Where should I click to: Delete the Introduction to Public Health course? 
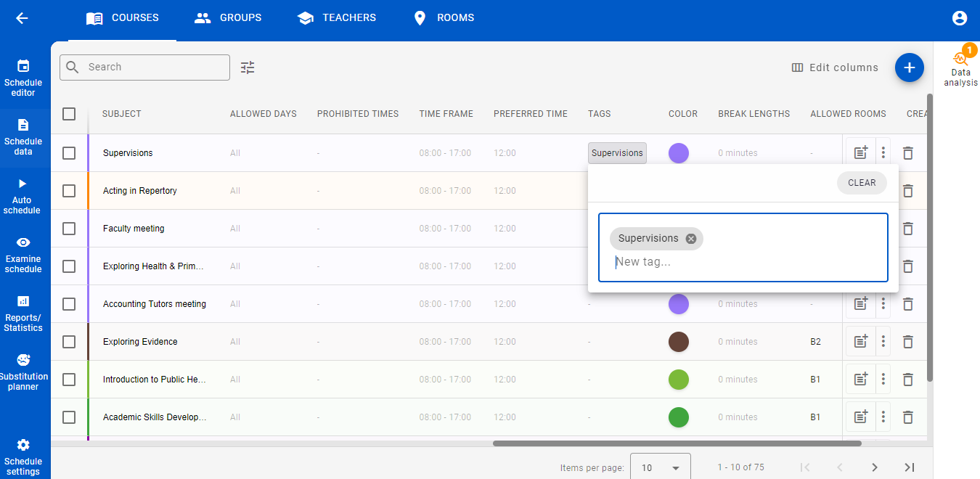point(907,380)
